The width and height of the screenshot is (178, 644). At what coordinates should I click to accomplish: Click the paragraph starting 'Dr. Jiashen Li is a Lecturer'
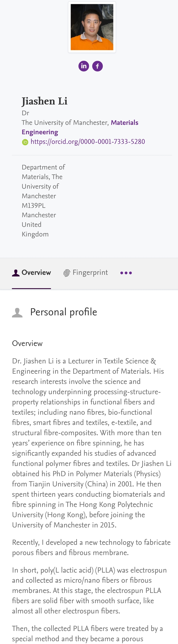[x=92, y=442]
